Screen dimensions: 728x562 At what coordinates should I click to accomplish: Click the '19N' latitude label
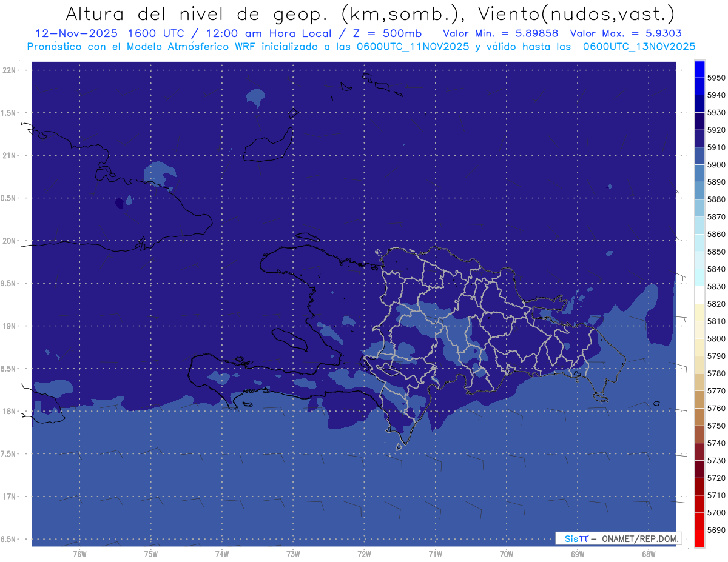[x=8, y=326]
